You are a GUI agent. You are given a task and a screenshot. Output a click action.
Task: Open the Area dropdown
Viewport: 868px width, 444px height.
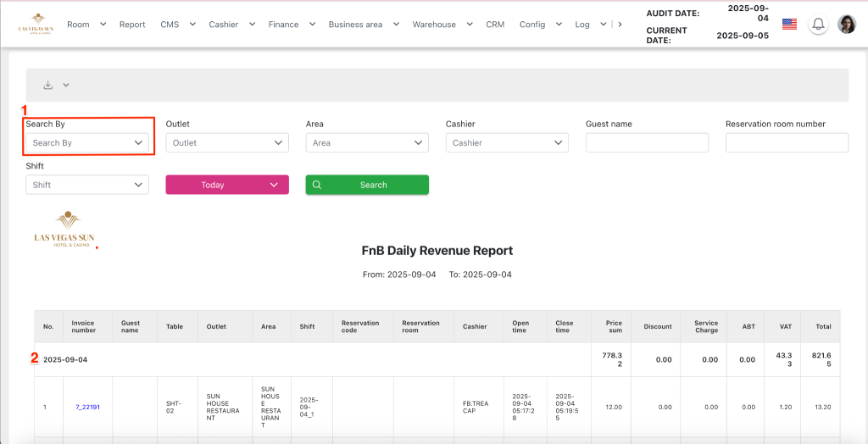[367, 143]
